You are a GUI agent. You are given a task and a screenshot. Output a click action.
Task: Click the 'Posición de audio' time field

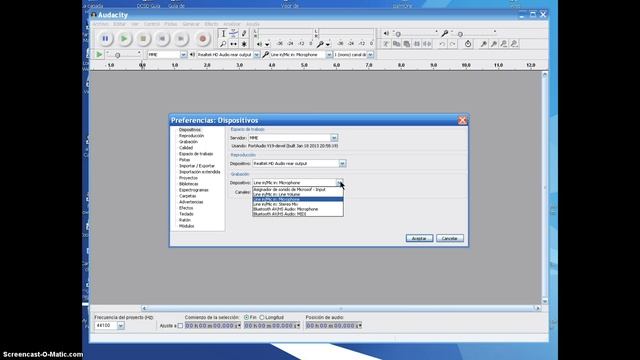tap(334, 326)
